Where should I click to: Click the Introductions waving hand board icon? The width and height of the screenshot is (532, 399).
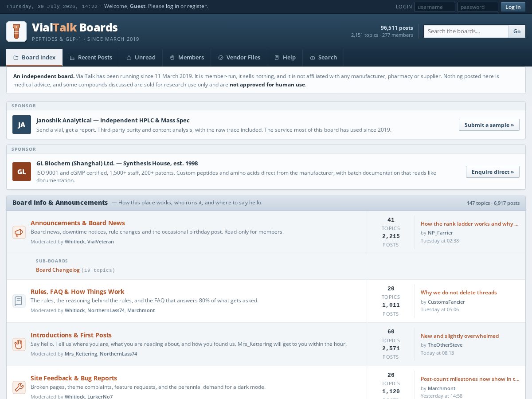[x=19, y=344]
